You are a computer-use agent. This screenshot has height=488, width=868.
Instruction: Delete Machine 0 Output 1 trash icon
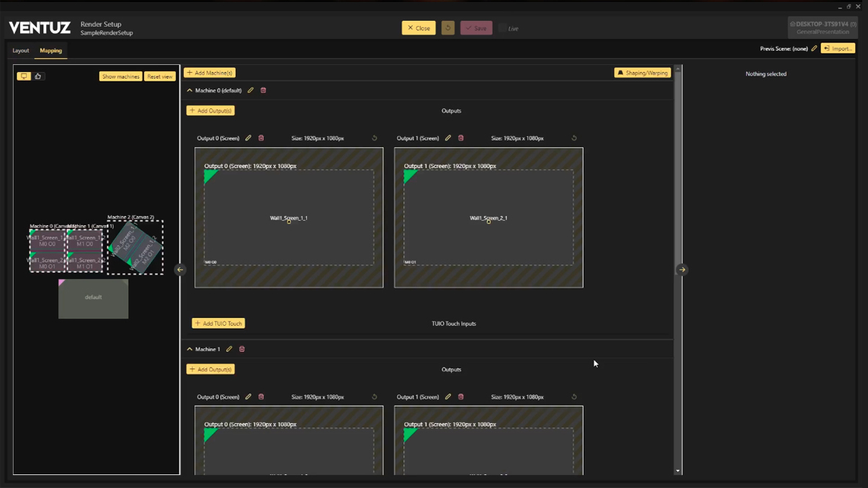461,138
